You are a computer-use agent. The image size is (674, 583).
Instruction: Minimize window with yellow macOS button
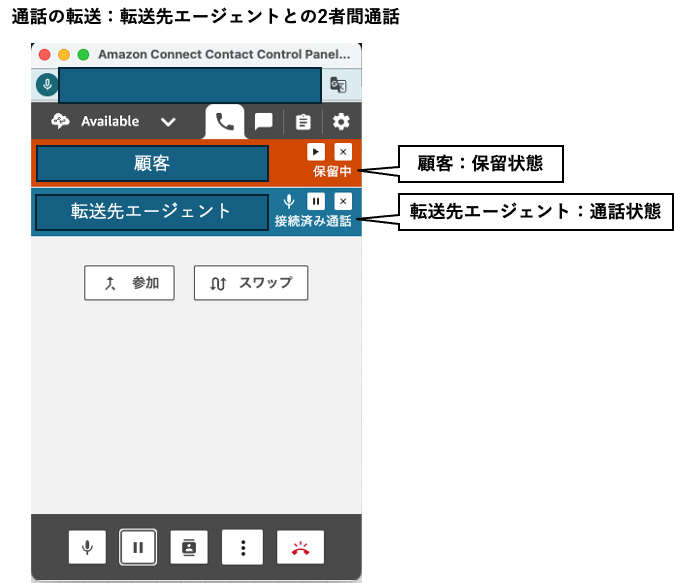[64, 55]
